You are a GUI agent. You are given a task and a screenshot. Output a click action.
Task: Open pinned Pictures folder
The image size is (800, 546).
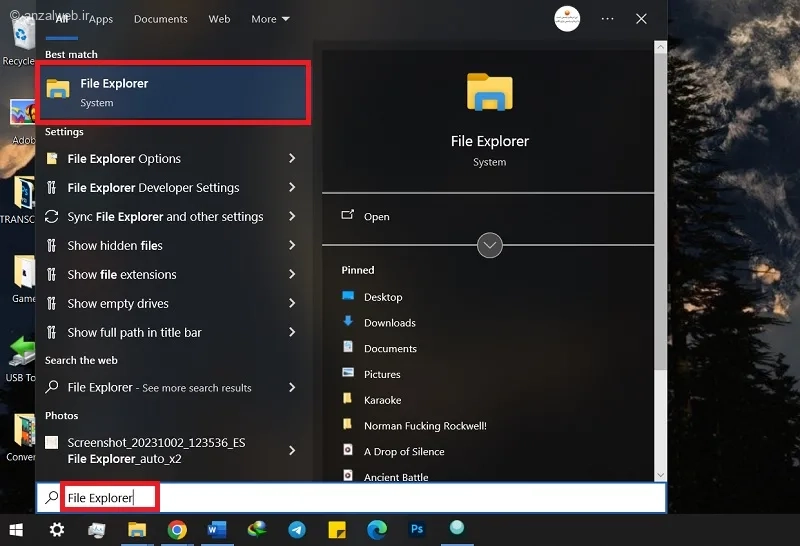pyautogui.click(x=382, y=375)
